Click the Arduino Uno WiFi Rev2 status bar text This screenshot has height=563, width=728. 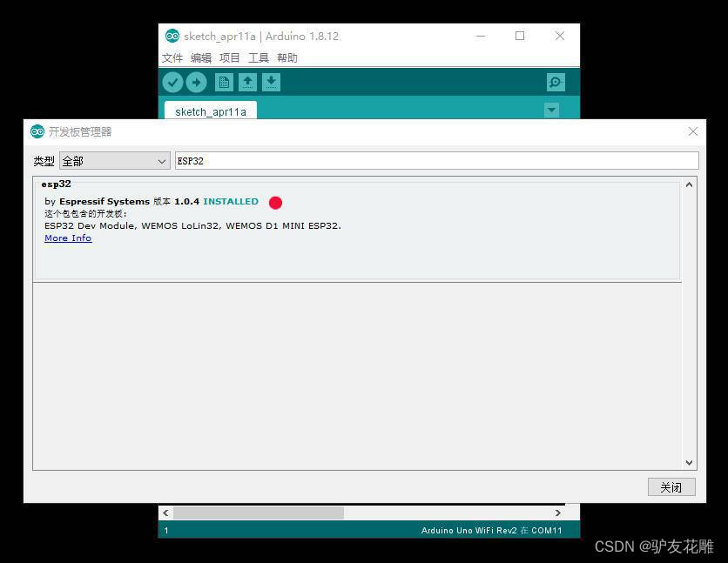tap(492, 530)
